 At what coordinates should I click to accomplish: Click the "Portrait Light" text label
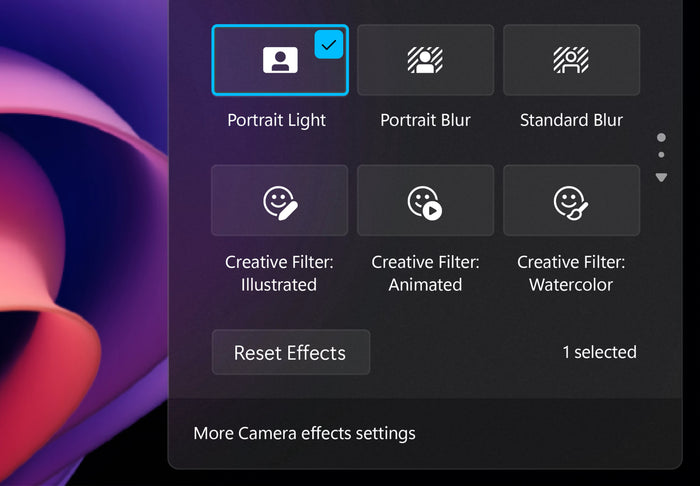277,120
